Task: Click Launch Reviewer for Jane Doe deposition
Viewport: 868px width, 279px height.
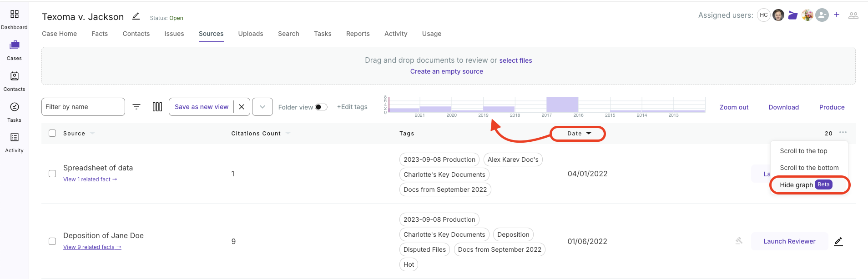Action: (x=789, y=241)
